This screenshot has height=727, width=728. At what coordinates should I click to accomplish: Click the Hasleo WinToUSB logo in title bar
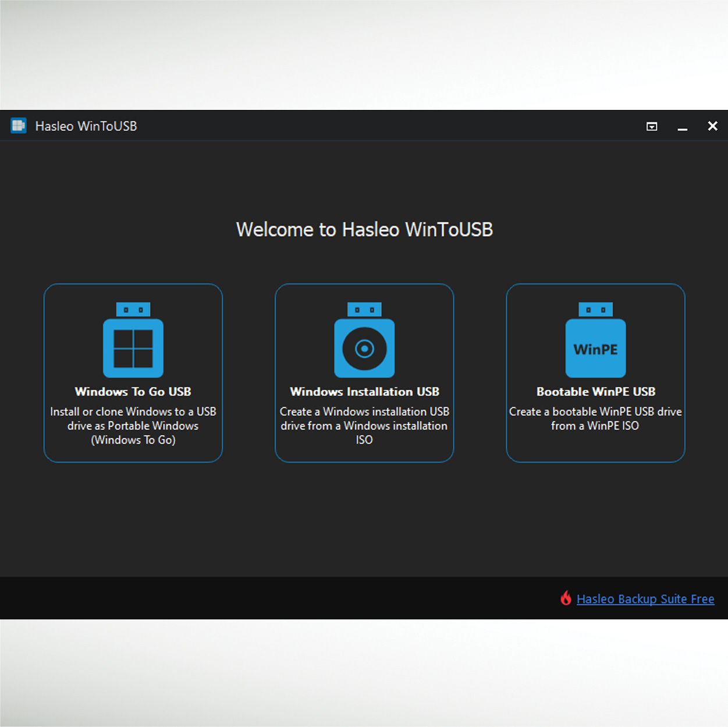19,126
